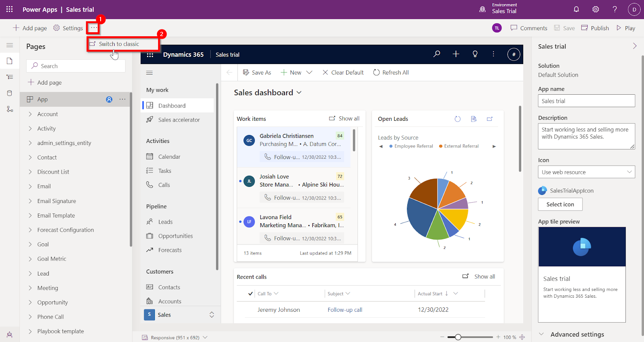The height and width of the screenshot is (342, 644).
Task: Open the Data icon in the left rail
Action: pos(10,93)
